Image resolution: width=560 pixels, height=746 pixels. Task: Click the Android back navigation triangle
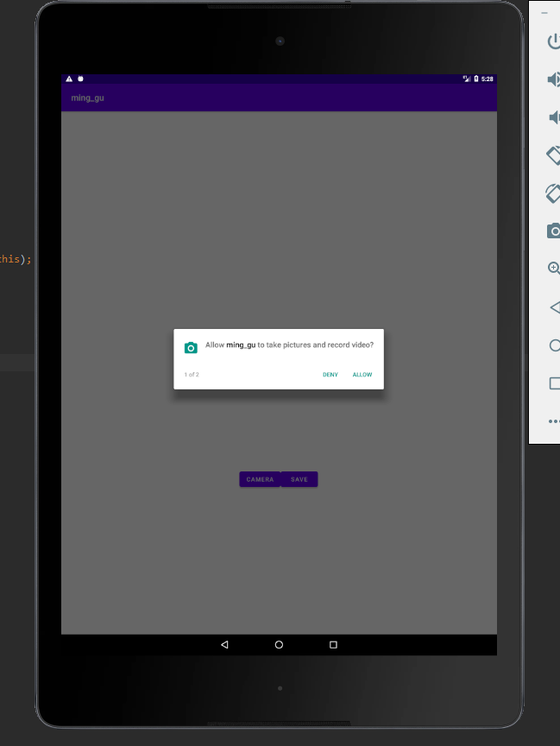coord(224,645)
